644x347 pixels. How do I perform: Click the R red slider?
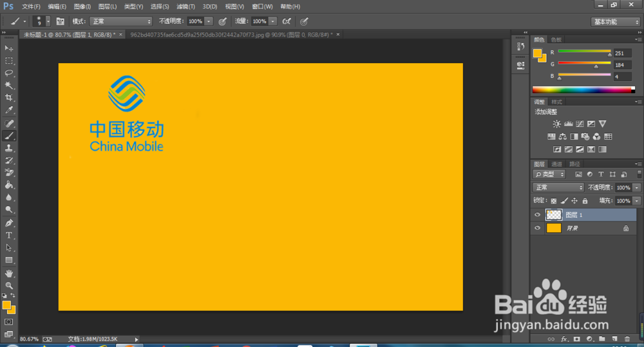click(x=585, y=52)
